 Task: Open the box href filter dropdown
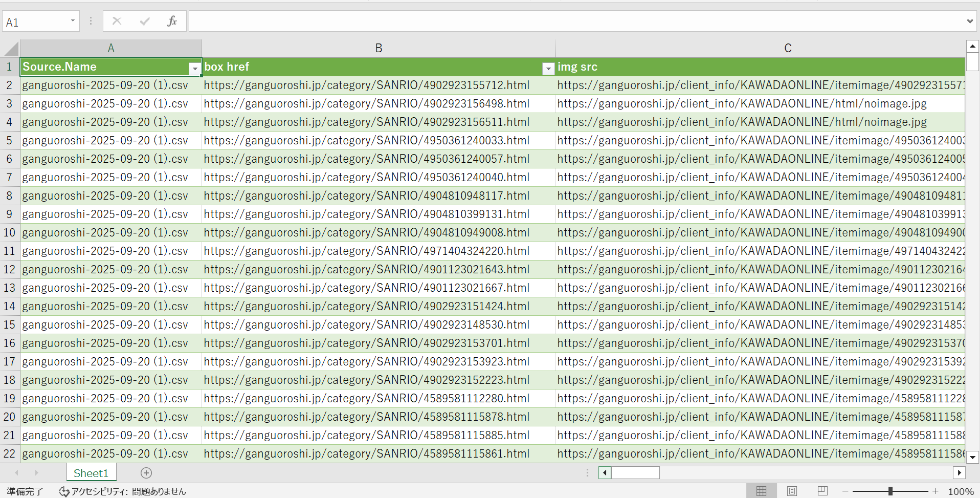548,69
